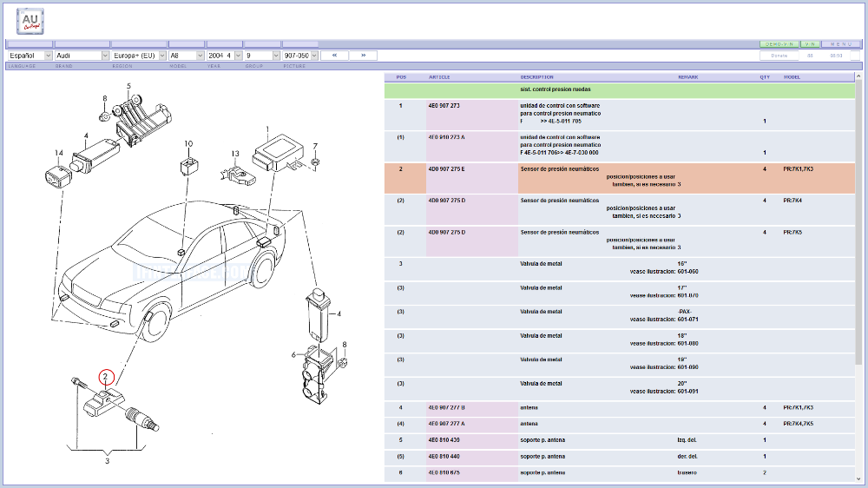Open the MENU button
868x488 pixels.
[841, 44]
